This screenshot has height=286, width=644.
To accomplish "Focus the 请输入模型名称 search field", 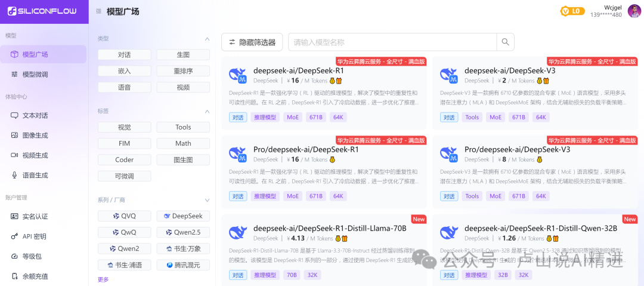I will pyautogui.click(x=392, y=42).
